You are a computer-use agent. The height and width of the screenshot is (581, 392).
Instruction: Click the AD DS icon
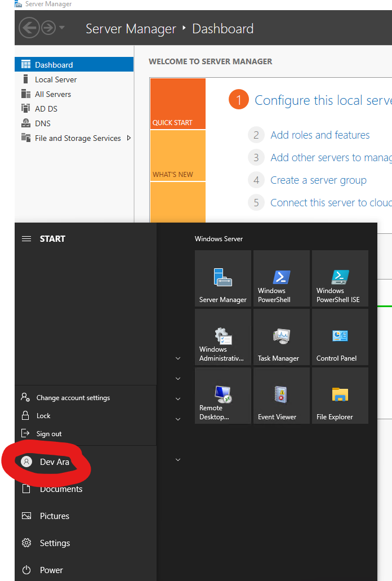pyautogui.click(x=25, y=108)
